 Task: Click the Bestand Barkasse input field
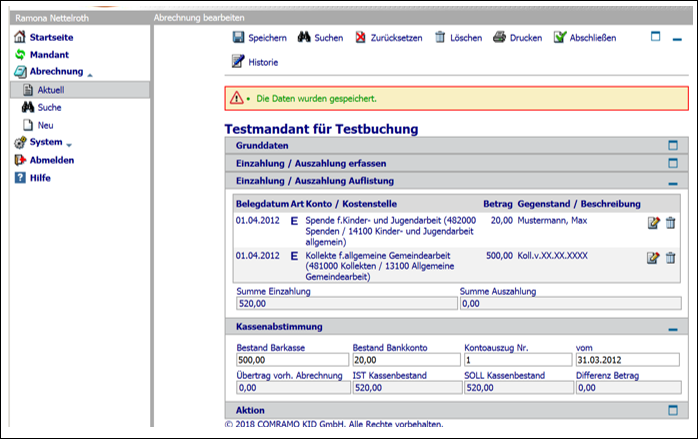292,360
